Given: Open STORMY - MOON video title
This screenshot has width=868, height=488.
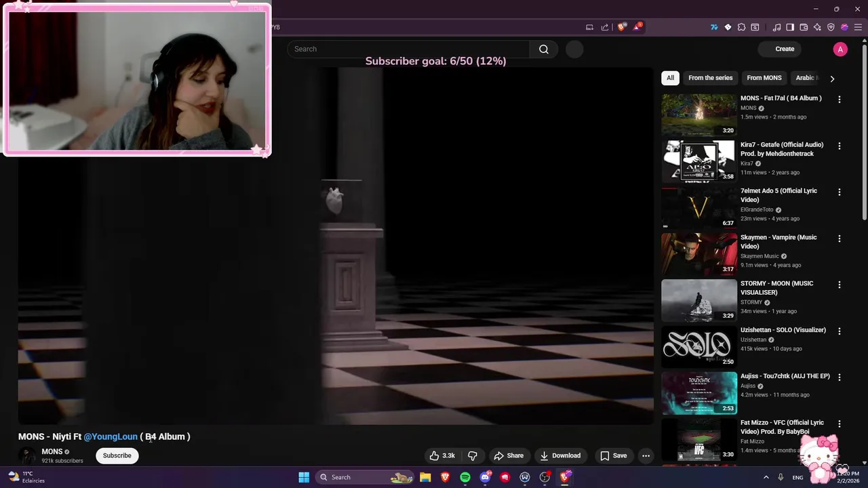Looking at the screenshot, I should click(x=776, y=288).
